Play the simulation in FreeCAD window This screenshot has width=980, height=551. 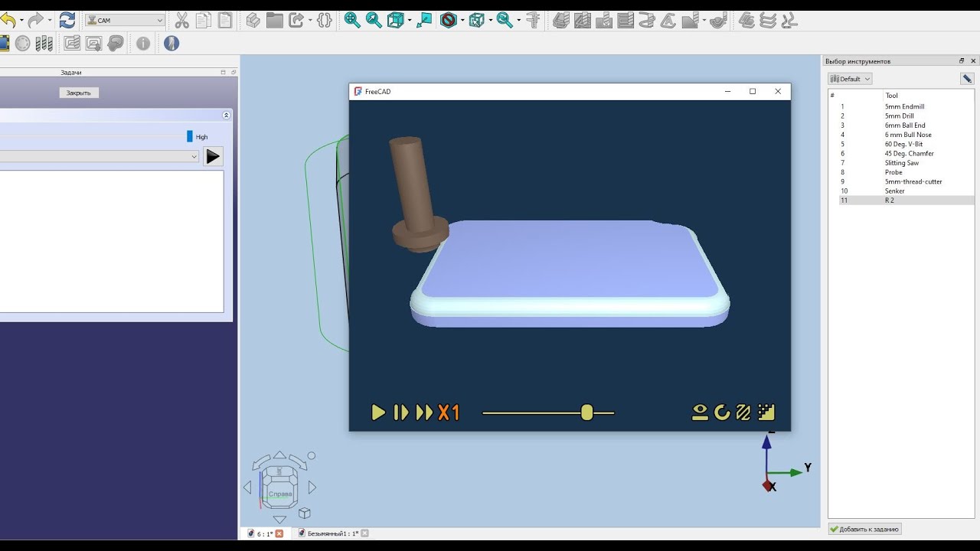click(x=378, y=412)
